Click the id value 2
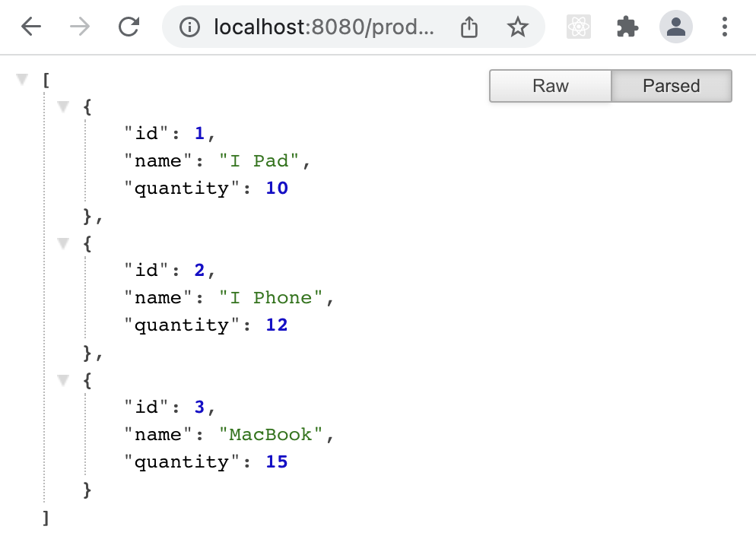Viewport: 756px width, 558px height. [x=199, y=270]
